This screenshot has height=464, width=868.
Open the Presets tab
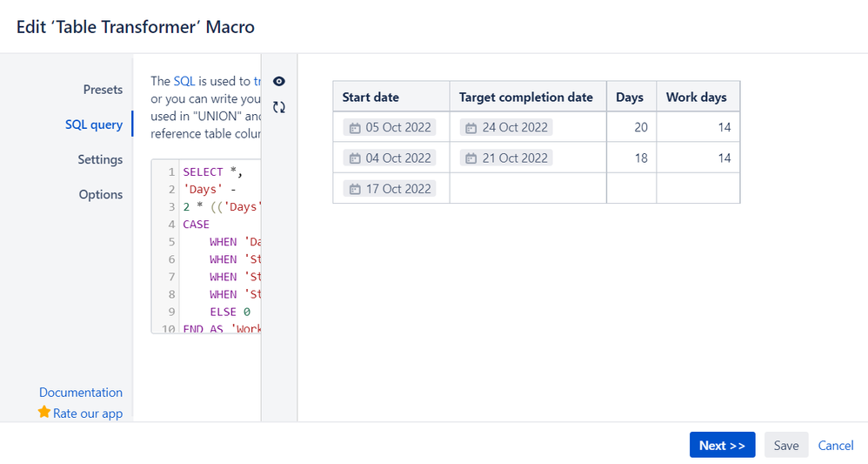[x=103, y=90]
